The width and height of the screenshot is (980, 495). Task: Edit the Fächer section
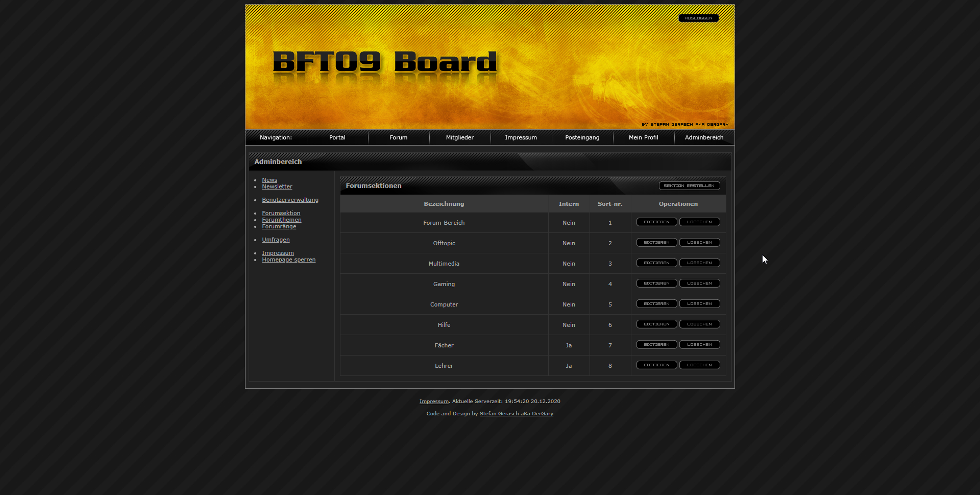point(656,345)
